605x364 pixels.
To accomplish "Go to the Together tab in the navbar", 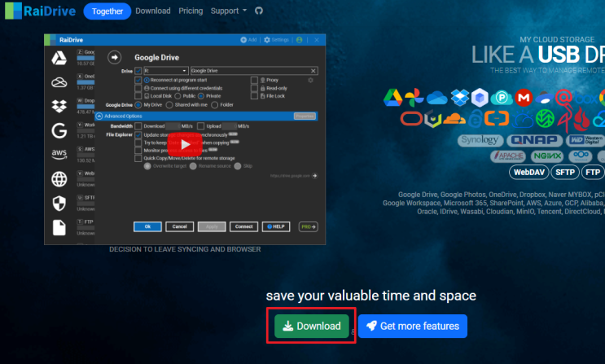I will 107,11.
